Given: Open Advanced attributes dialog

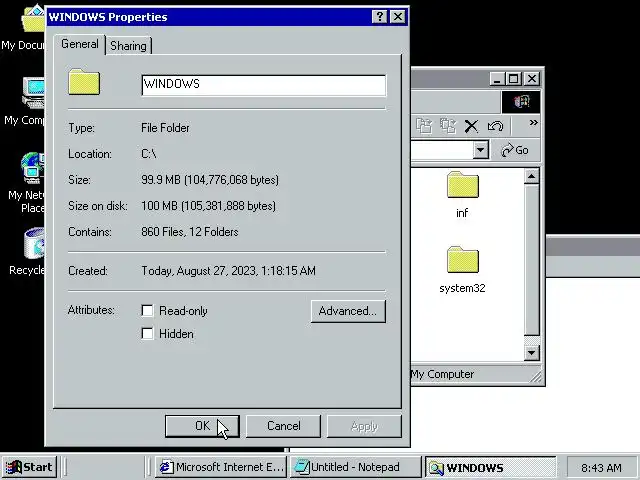Looking at the screenshot, I should coord(348,311).
